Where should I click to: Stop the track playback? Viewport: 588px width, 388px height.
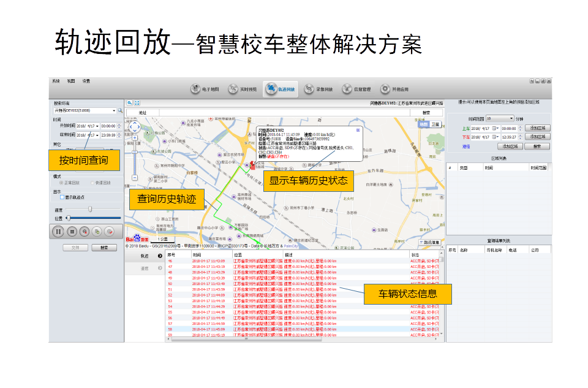click(72, 231)
